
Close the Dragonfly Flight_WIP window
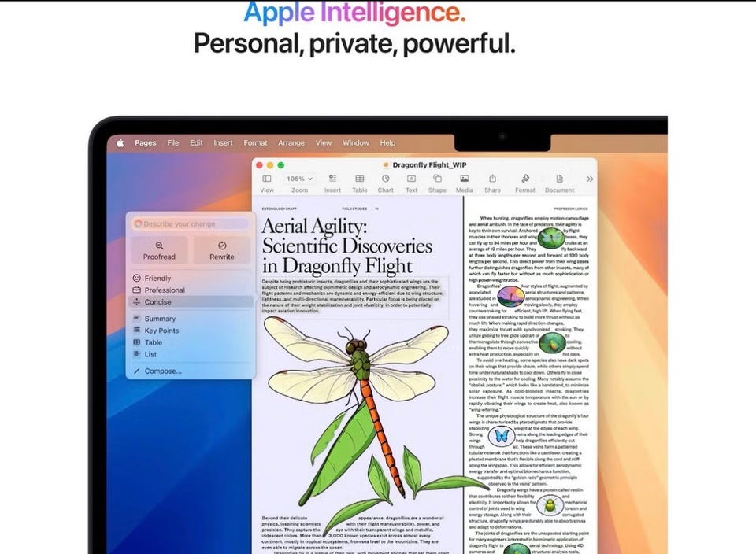tap(259, 165)
